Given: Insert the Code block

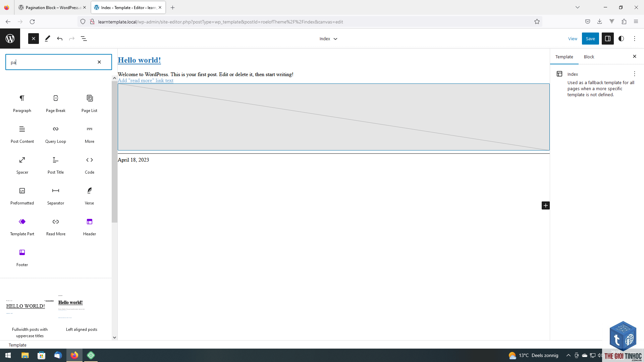Looking at the screenshot, I should 90,165.
